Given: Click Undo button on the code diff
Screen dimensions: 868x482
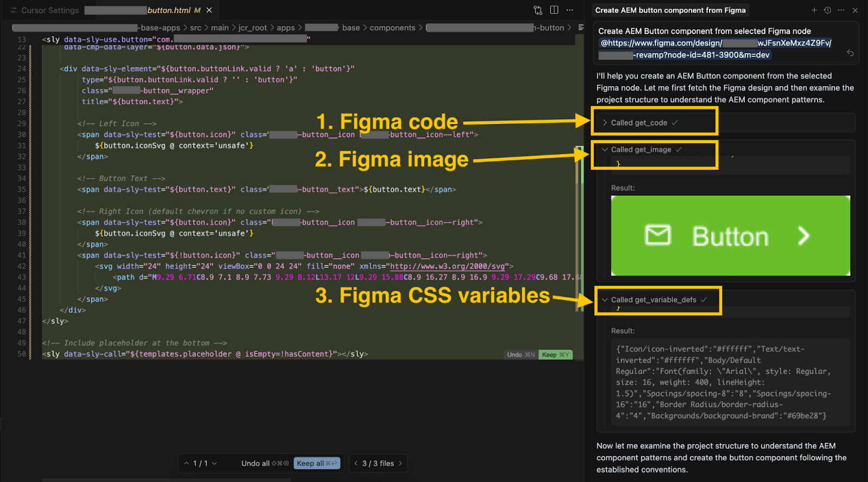Looking at the screenshot, I should pyautogui.click(x=521, y=355).
